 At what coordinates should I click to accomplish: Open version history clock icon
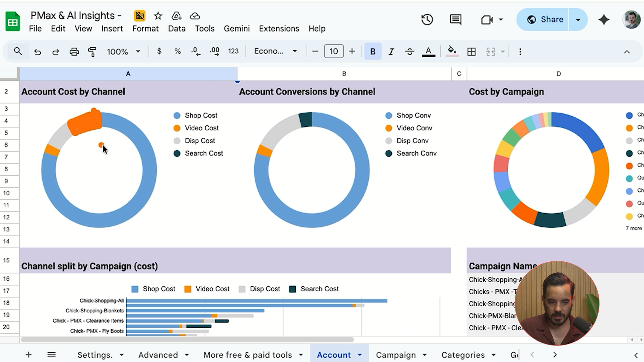[x=427, y=20]
